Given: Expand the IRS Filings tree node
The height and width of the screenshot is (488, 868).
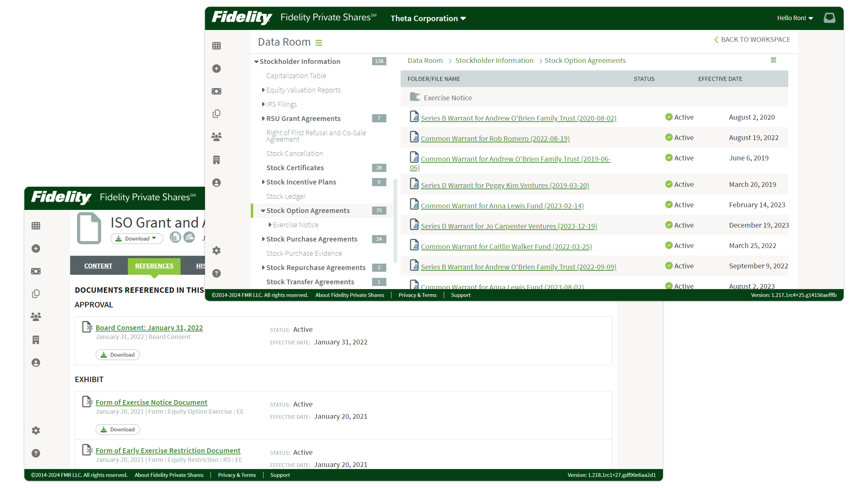Looking at the screenshot, I should 263,104.
